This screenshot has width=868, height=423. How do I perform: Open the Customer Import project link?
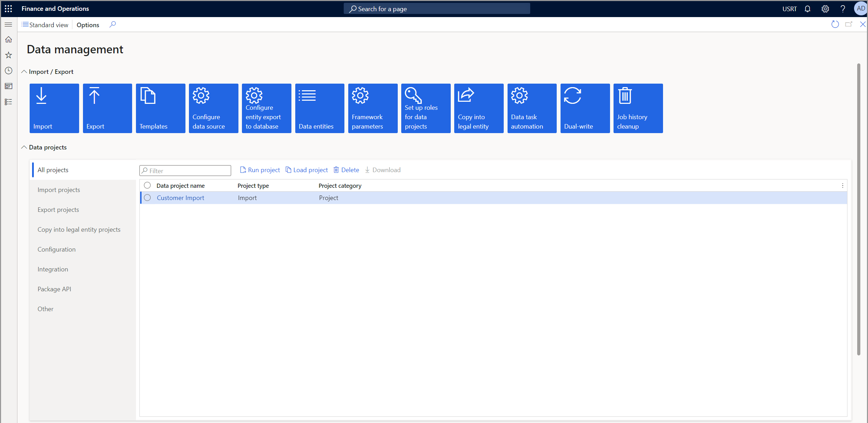[x=180, y=198]
